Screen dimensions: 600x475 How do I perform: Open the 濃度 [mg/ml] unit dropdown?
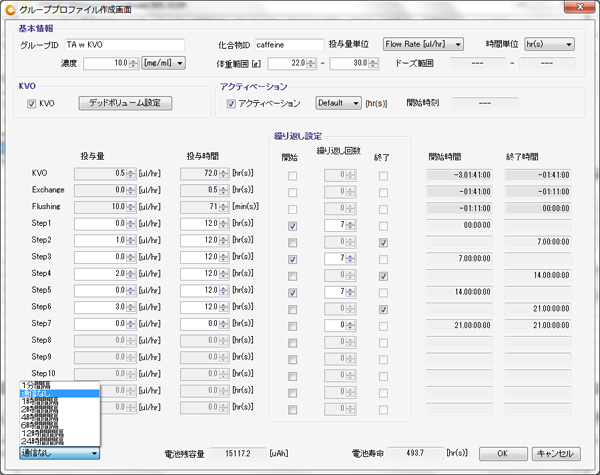click(x=164, y=63)
